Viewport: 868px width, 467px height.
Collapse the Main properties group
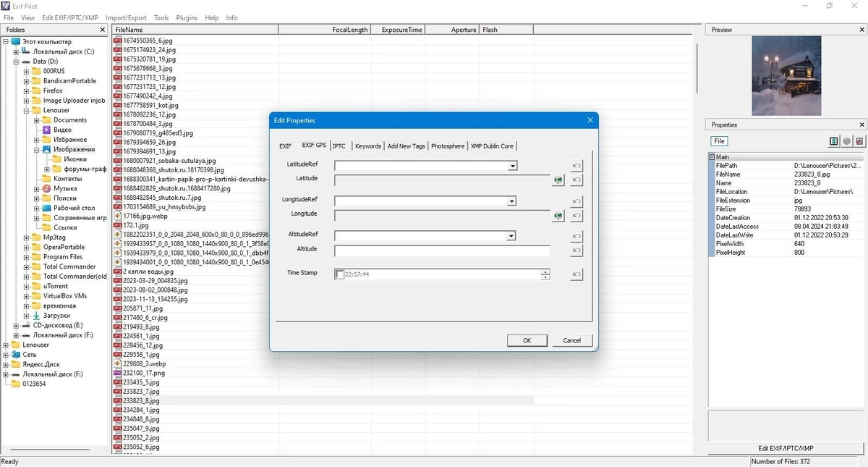tap(712, 157)
